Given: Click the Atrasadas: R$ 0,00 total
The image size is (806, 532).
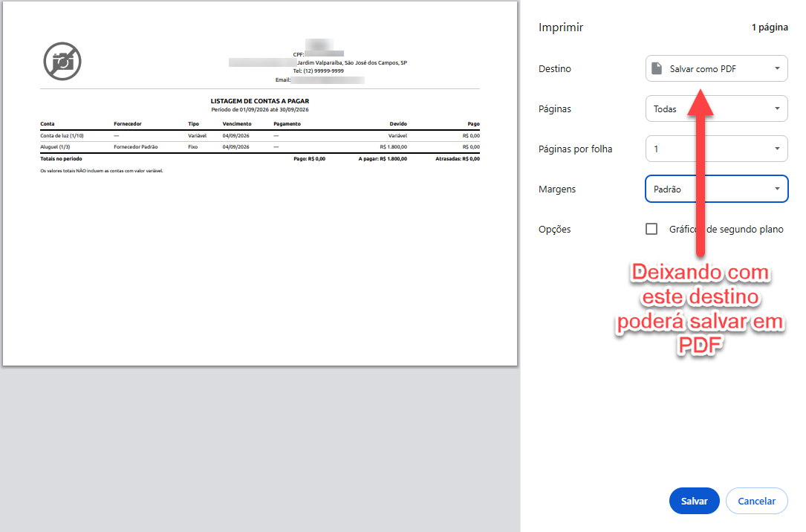Looking at the screenshot, I should pos(458,159).
